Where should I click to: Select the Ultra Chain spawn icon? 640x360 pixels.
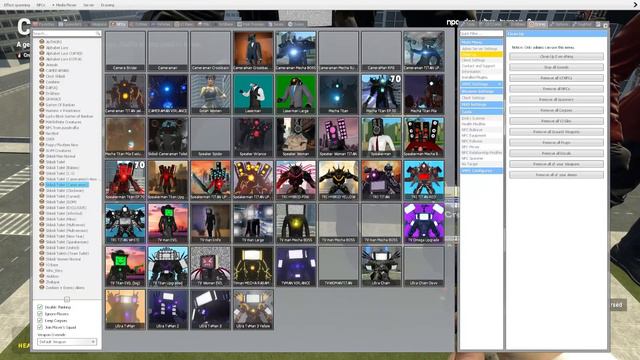pos(381,266)
